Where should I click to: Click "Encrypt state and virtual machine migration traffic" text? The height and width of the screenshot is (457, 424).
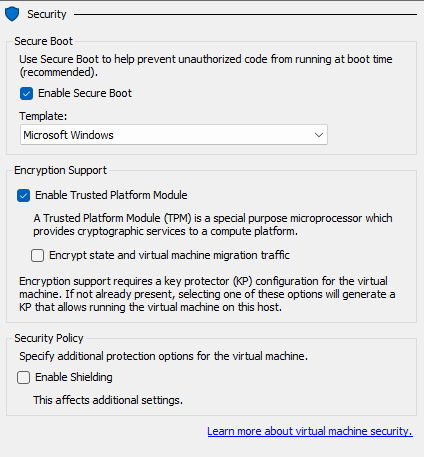coord(169,255)
